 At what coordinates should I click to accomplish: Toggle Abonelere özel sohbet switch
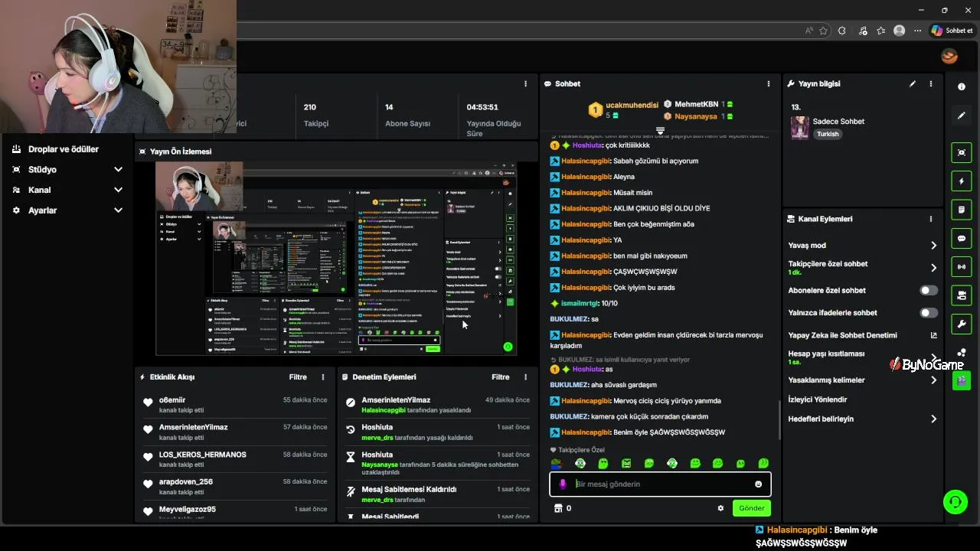tap(929, 291)
